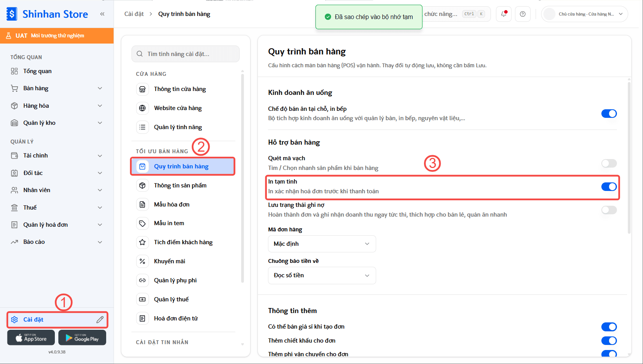Enable Lưu trạng thái ghi nợ switch
This screenshot has width=643, height=364.
[609, 210]
